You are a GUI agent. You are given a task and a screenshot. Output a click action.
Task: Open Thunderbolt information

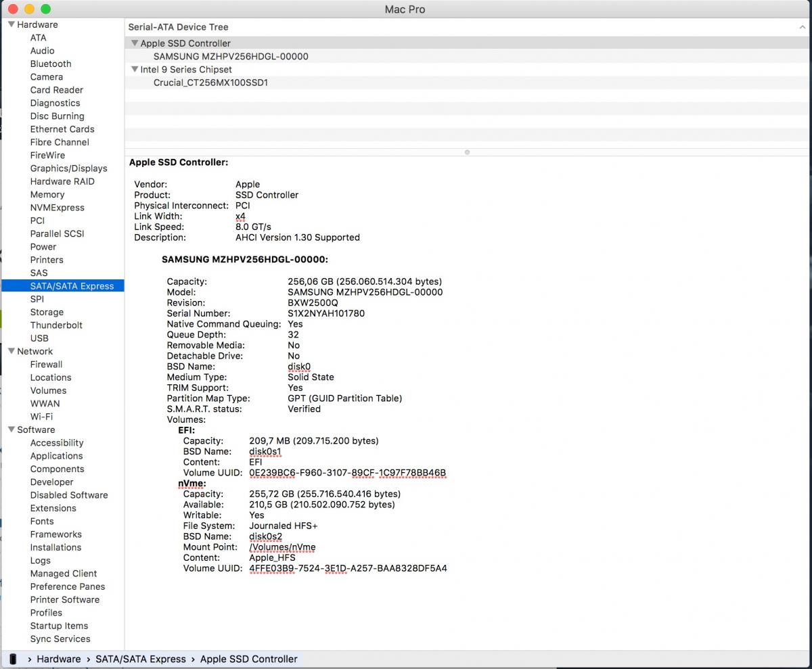click(56, 325)
